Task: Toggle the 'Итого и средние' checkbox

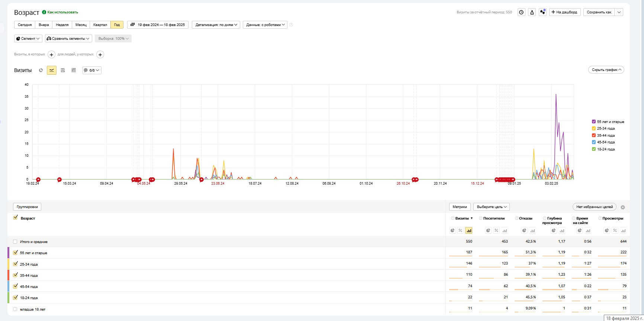Action: (15, 242)
